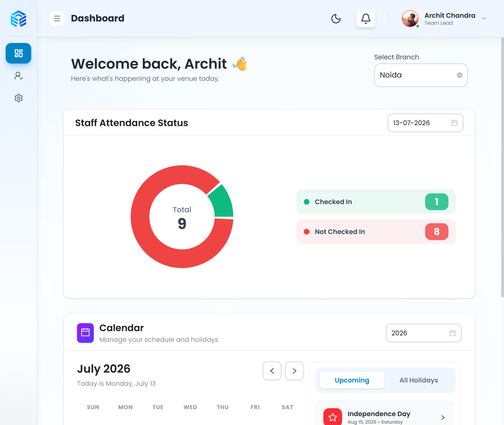
Task: Go to previous month in calendar
Action: [272, 371]
